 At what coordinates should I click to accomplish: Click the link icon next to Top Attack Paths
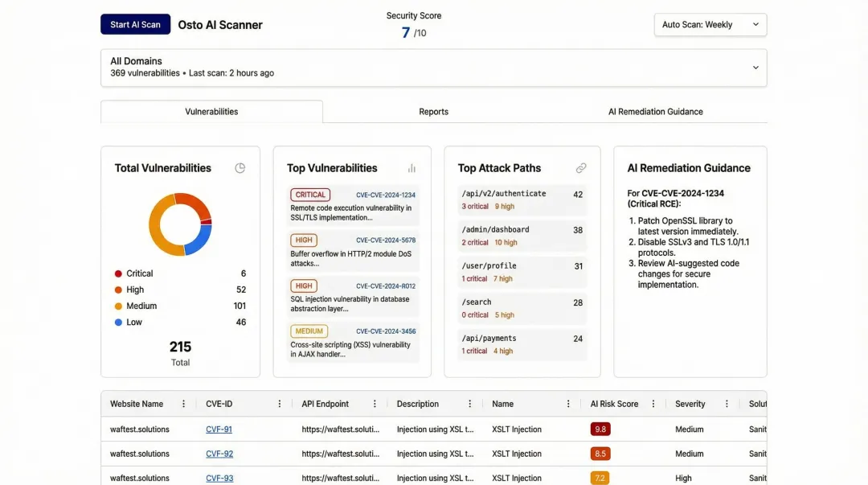pos(581,168)
